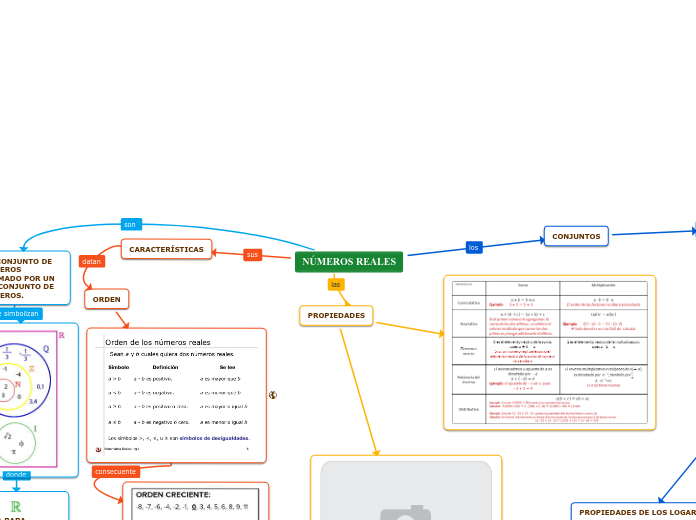Click the yellow 'las' connector label
The image size is (696, 520).
(x=336, y=285)
